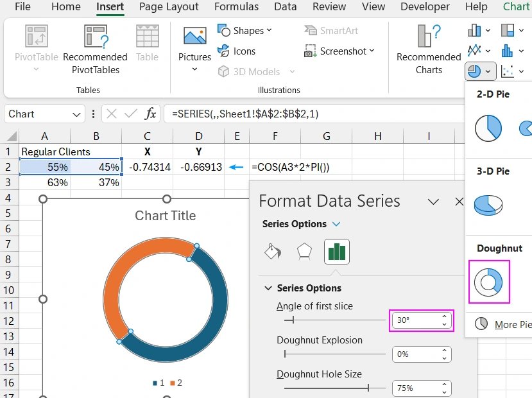Click the Pictures icon
Screen dimensions: 532x398
coord(194,45)
